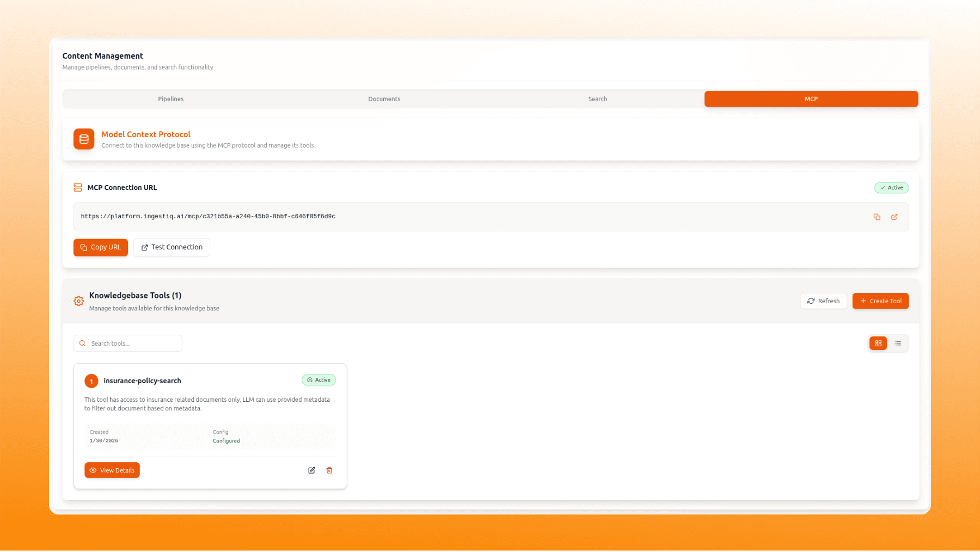Click the Create Tool button
This screenshot has height=552, width=980.
click(x=880, y=301)
